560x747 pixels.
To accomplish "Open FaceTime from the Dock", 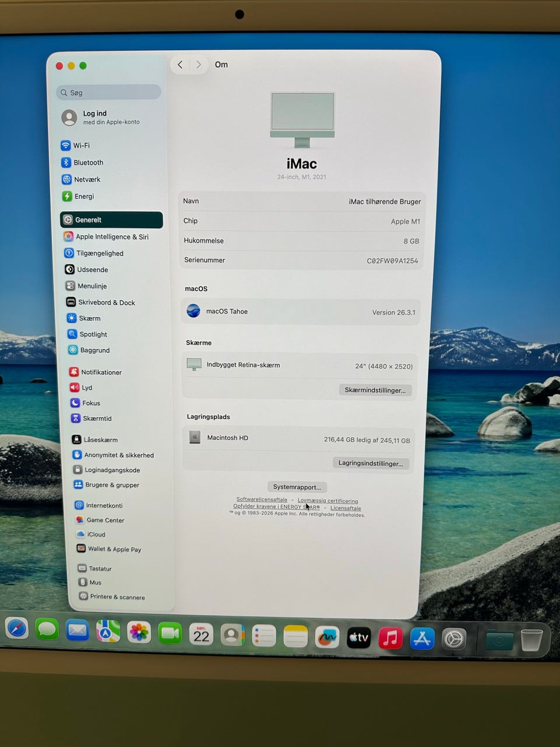I will (x=170, y=633).
